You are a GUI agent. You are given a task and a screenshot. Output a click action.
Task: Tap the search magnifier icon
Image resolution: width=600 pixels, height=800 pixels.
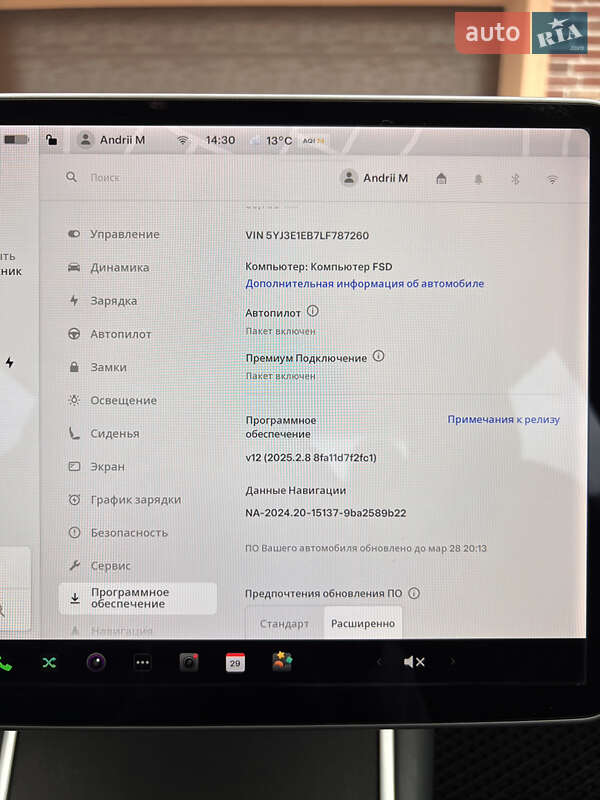[71, 177]
